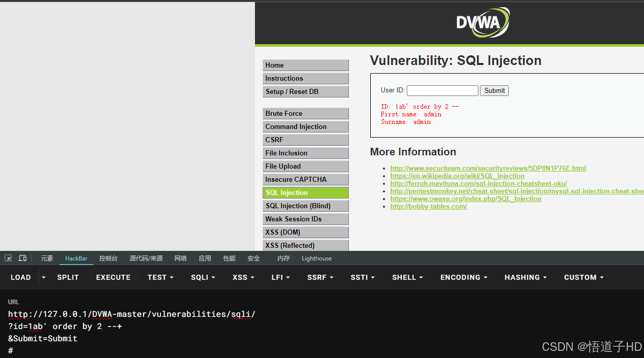Select SQL Injection menu item

coord(306,192)
